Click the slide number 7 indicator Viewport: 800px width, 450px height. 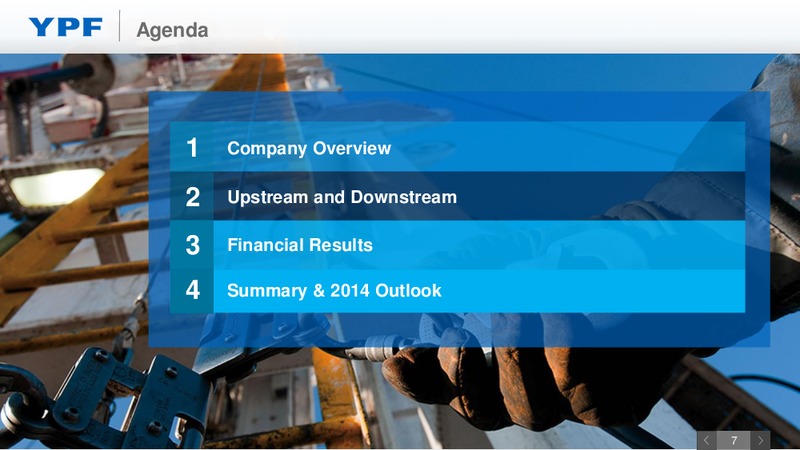click(x=734, y=440)
